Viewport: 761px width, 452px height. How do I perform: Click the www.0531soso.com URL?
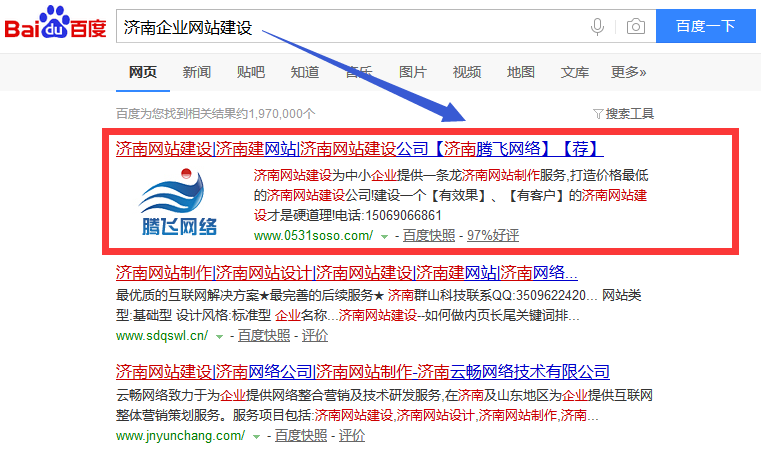pos(314,236)
